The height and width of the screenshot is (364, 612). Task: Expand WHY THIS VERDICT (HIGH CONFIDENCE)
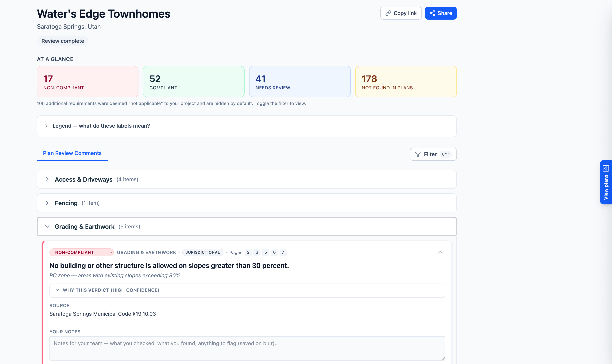coord(247,290)
